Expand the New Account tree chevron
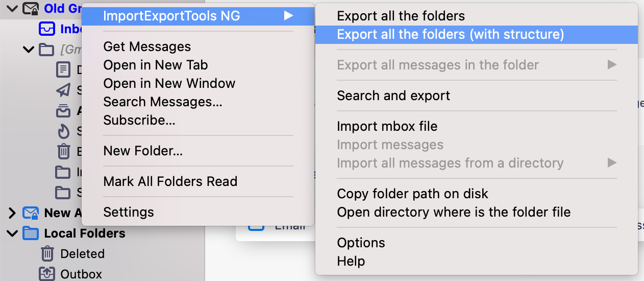 12,213
